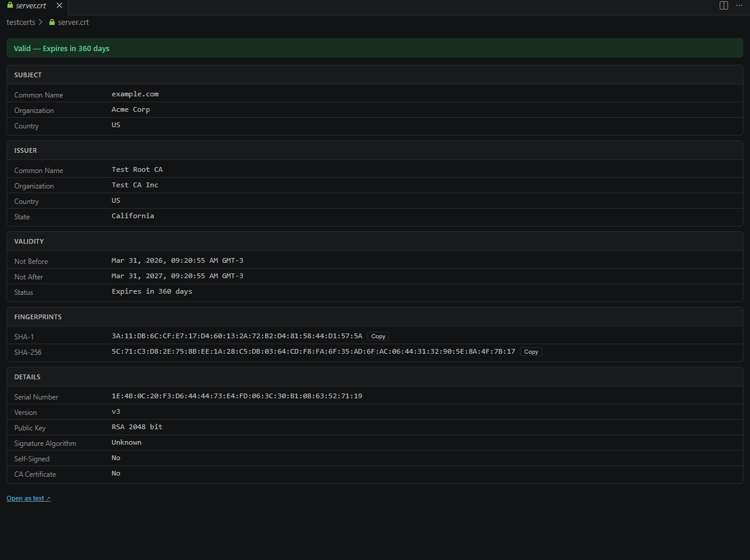Click the Public Key label
Image resolution: width=750 pixels, height=560 pixels.
click(x=30, y=428)
